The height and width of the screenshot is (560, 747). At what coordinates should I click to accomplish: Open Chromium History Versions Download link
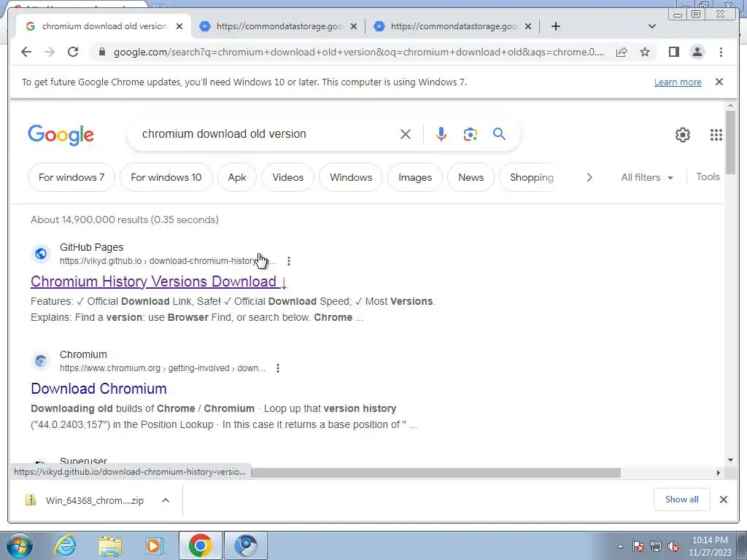tap(158, 281)
